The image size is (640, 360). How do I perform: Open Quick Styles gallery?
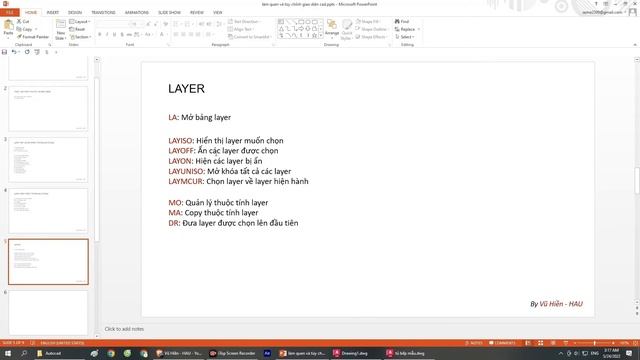point(347,29)
